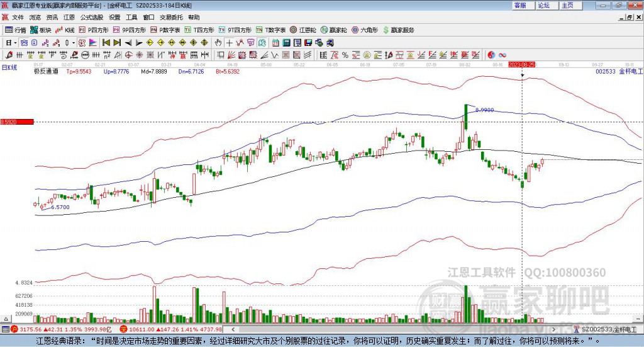Viewport: 644px width, 347px height.
Task: Click the 002533 金杯电工 stock label
Action: point(619,72)
